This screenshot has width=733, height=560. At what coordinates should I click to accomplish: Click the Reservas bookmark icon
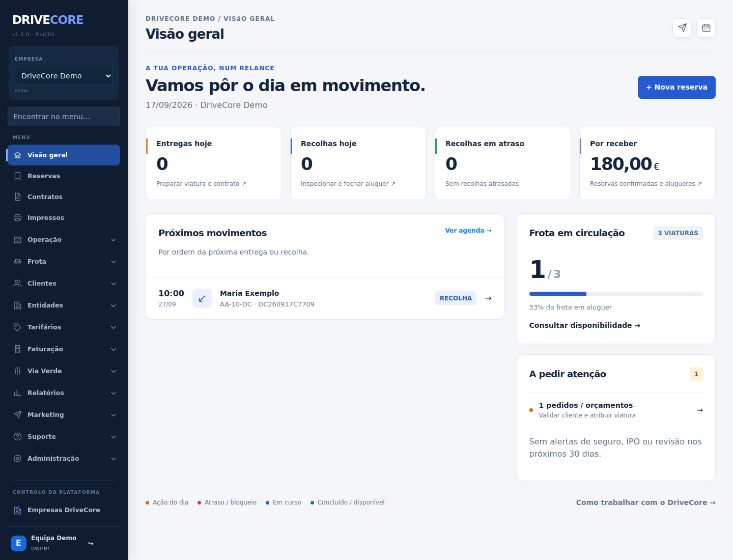(x=17, y=176)
